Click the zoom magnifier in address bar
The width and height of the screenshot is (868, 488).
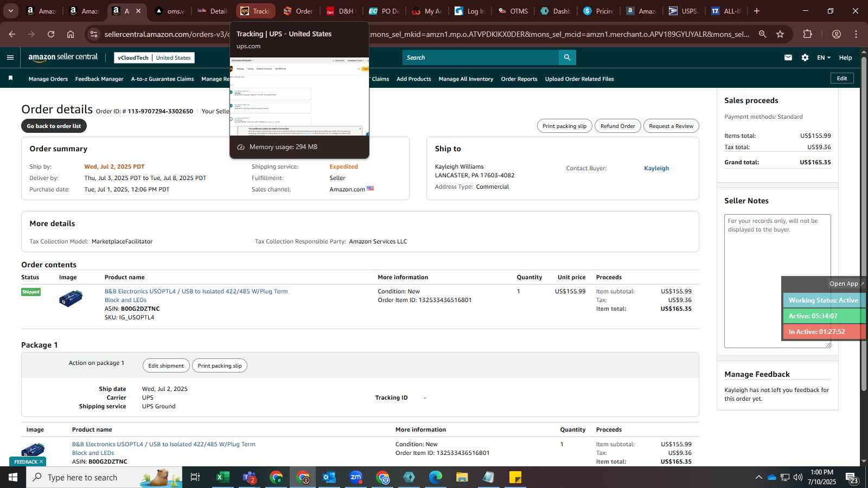pos(762,34)
